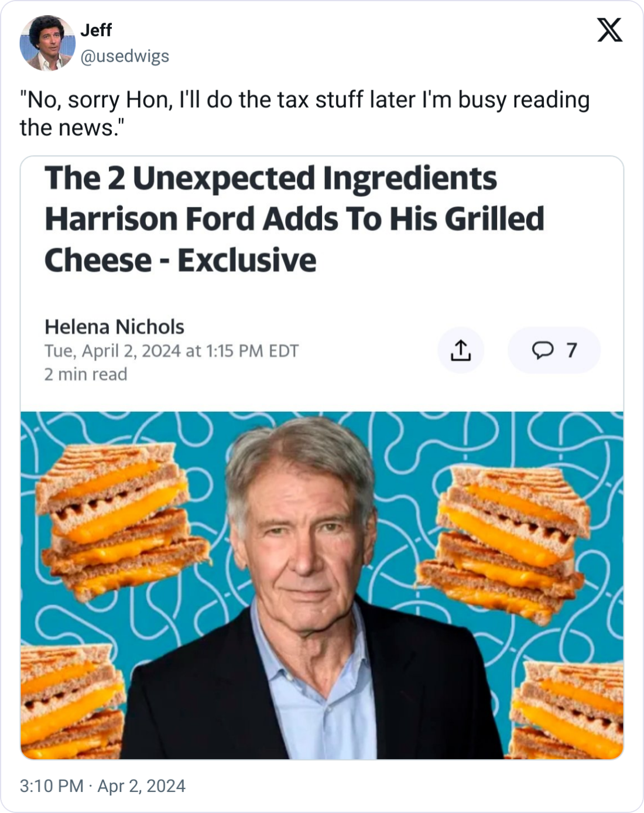Click author name Helena Nichols
Screen dimensions: 644x813
click(114, 326)
